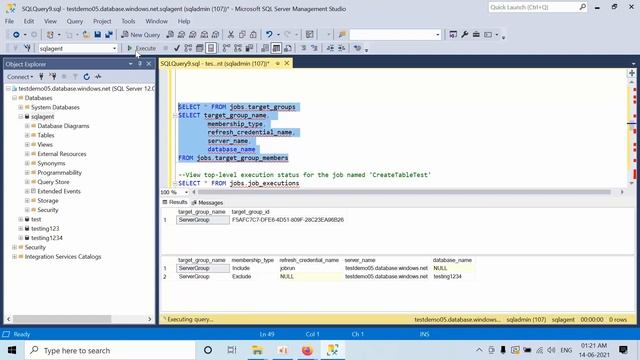Screen dimensions: 640x360
Task: Open Activity Monitor from Object Explorer toolbar
Action: (x=98, y=76)
